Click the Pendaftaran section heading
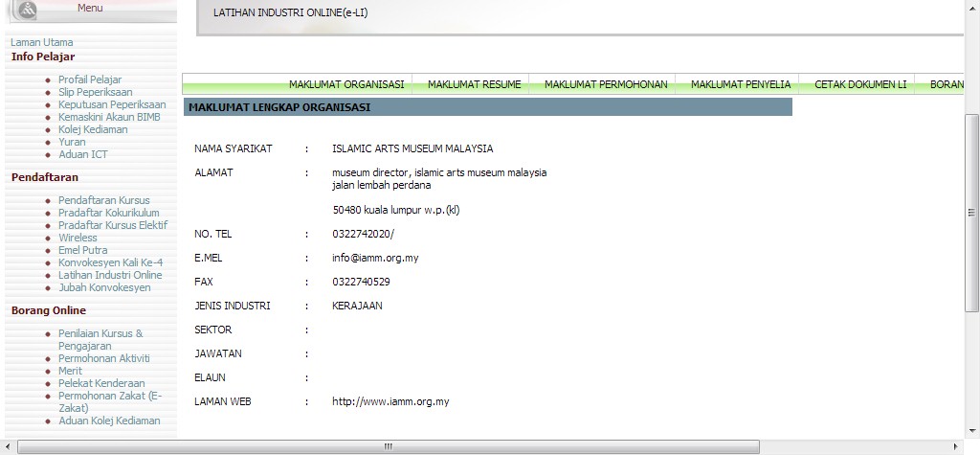Image resolution: width=980 pixels, height=455 pixels. 45,178
